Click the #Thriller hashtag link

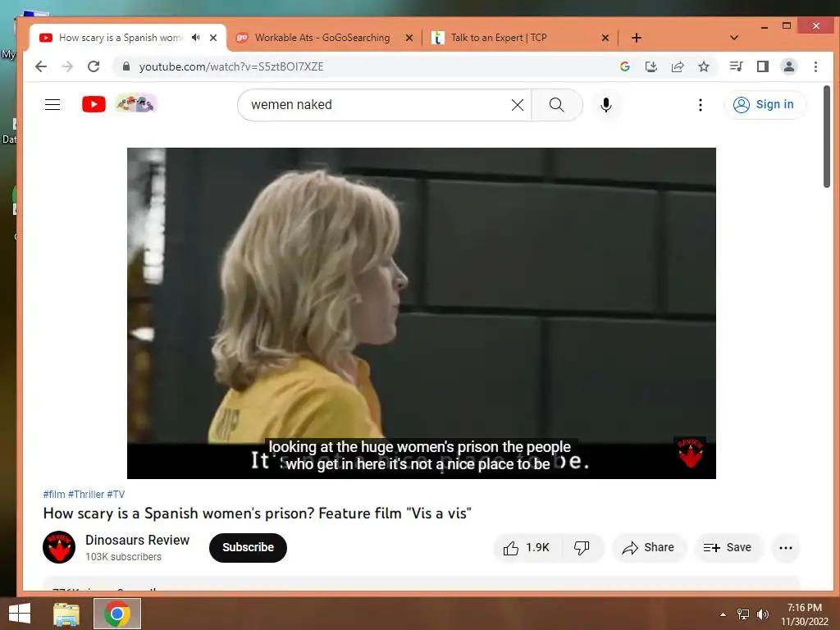coord(85,494)
